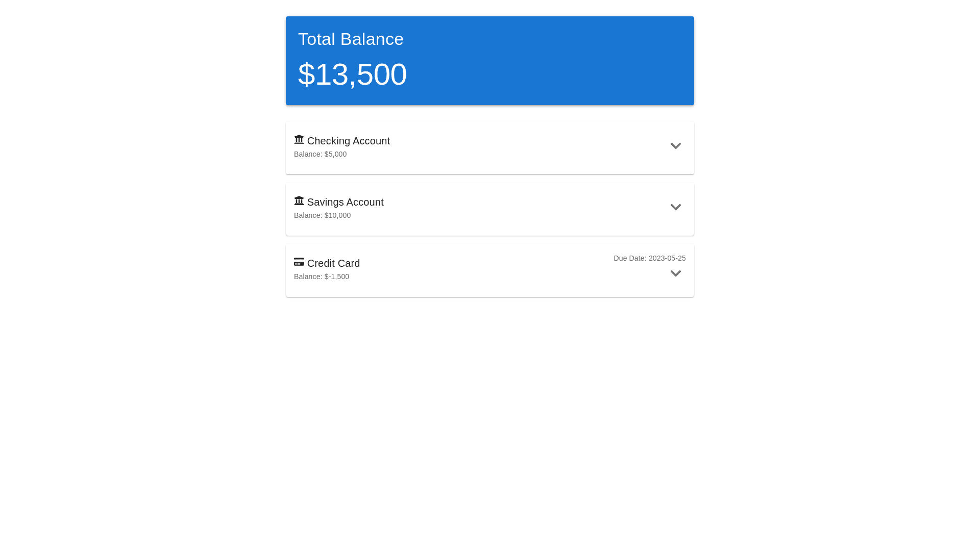Click the bank icon beside Checking Account
Screen dimensions: 980x551
(x=299, y=139)
